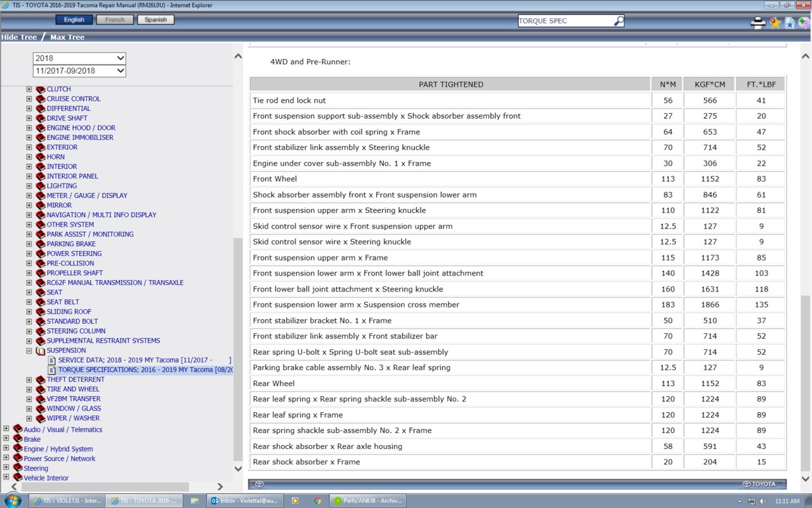Viewport: 812px width, 508px height.
Task: Click the document bookmark icon with blue star
Action: click(790, 23)
